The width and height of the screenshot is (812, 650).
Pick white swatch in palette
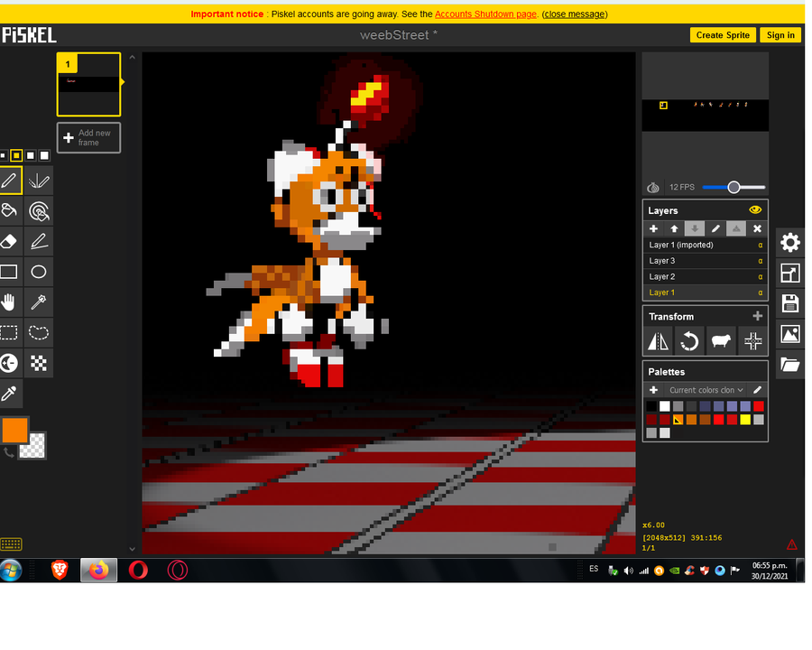tap(665, 406)
